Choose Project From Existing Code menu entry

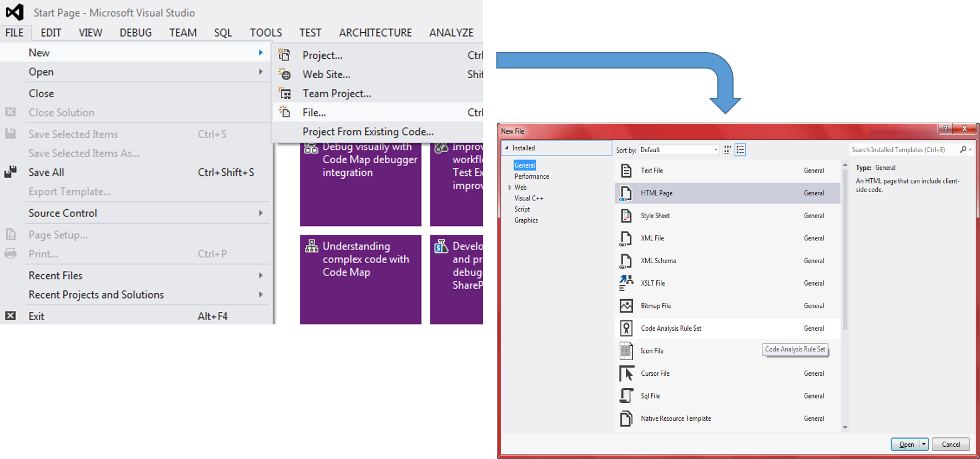tap(378, 132)
